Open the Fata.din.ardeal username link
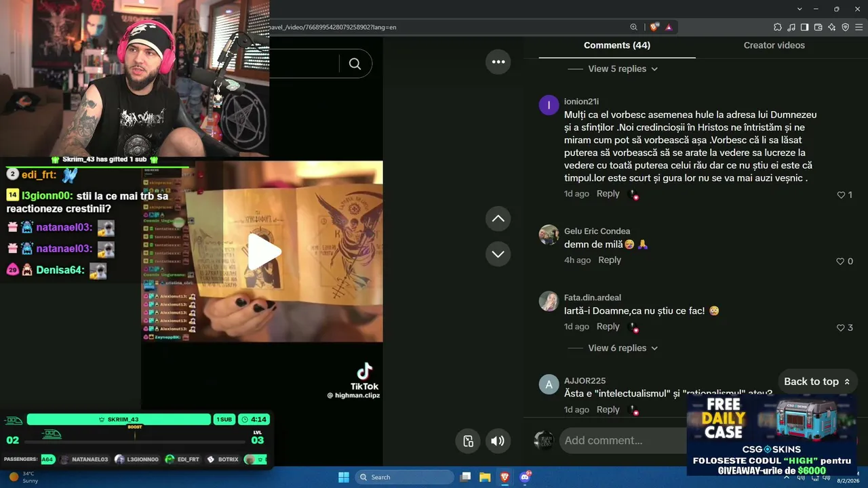The height and width of the screenshot is (488, 868). [593, 298]
